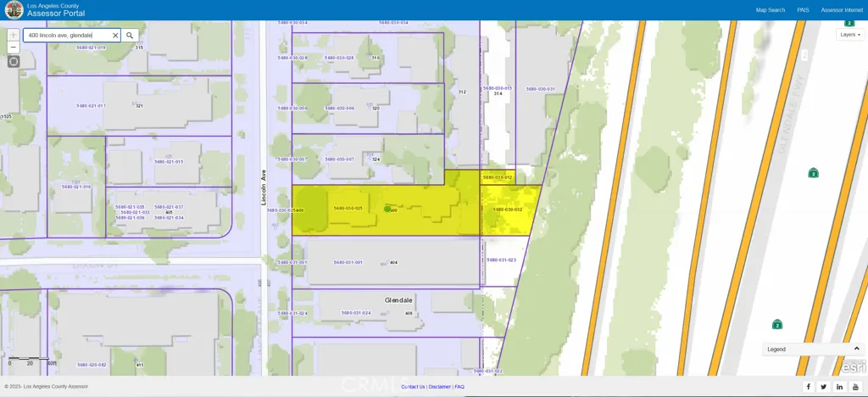Click house number 312
This screenshot has height=397, width=868.
(462, 92)
